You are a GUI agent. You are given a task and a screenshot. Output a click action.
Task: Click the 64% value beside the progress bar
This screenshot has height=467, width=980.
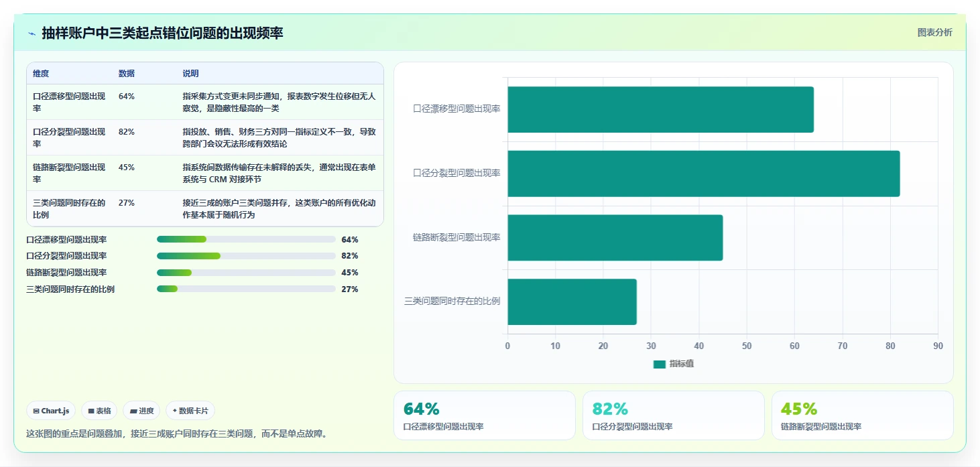350,239
